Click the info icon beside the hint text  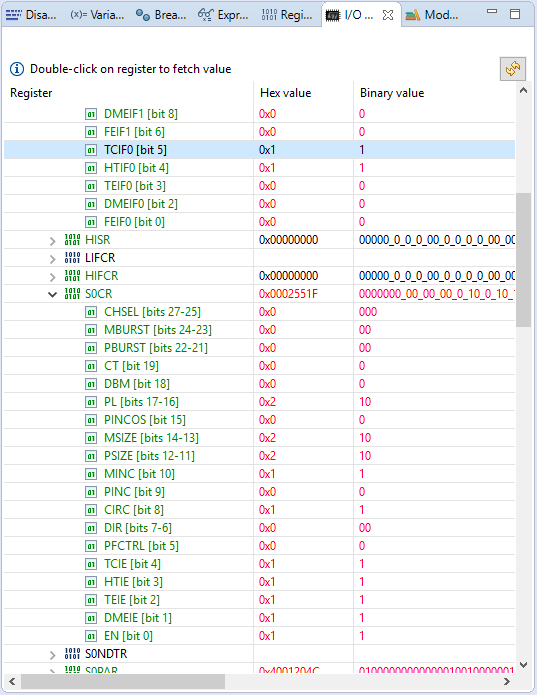(17, 69)
